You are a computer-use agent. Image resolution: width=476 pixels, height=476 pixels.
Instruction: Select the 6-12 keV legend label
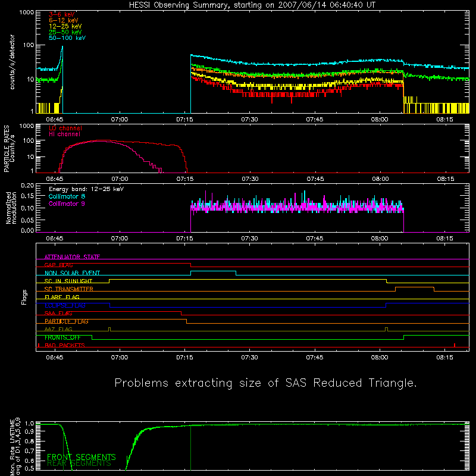click(x=64, y=20)
